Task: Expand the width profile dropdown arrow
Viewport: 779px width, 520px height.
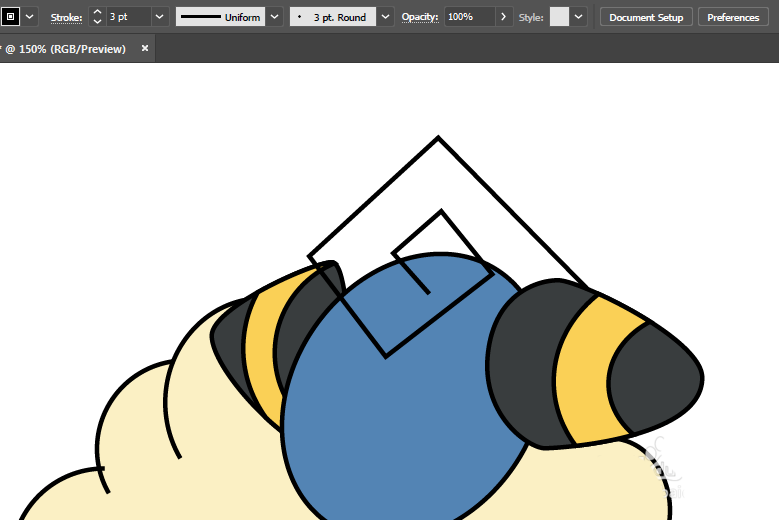Action: tap(275, 17)
